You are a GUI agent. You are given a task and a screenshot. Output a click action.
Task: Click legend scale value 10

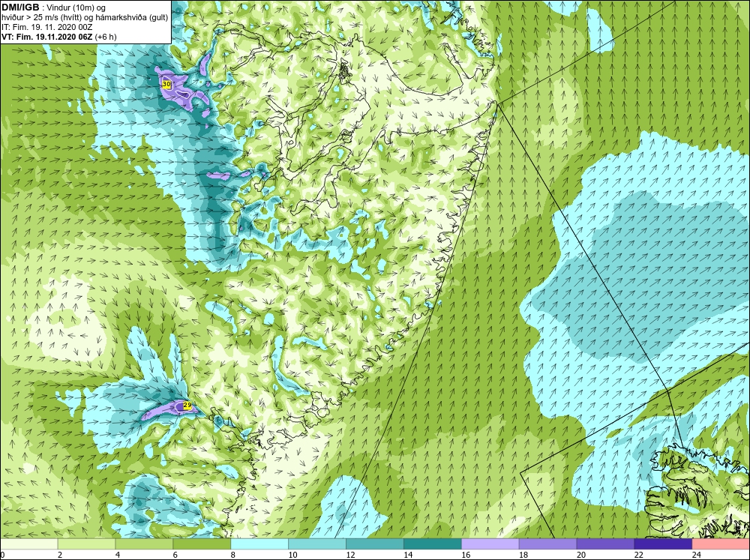[x=292, y=555]
